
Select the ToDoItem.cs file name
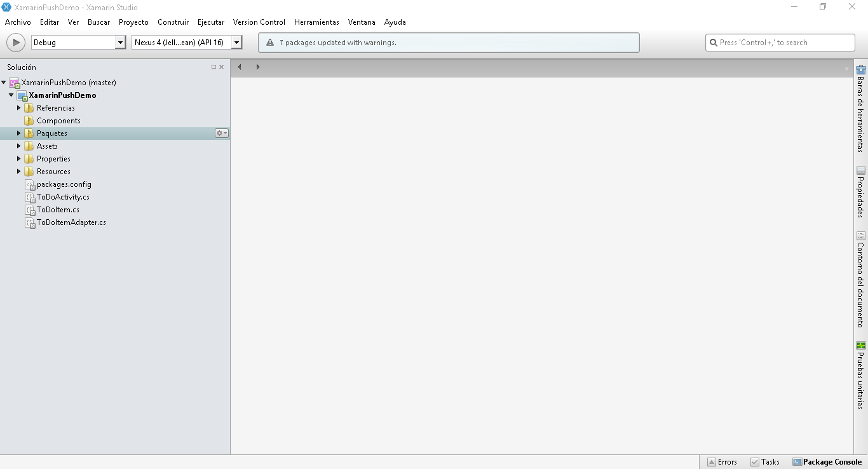point(58,210)
